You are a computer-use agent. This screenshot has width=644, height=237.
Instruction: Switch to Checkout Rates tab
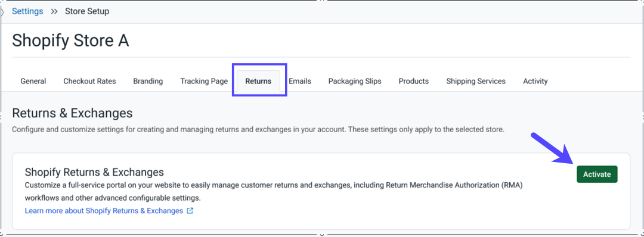point(89,81)
